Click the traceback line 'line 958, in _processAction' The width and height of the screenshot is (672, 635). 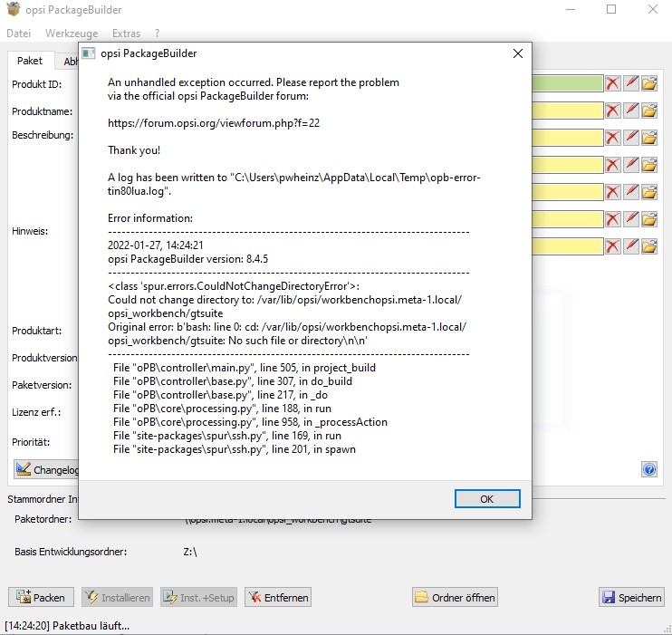pos(250,422)
